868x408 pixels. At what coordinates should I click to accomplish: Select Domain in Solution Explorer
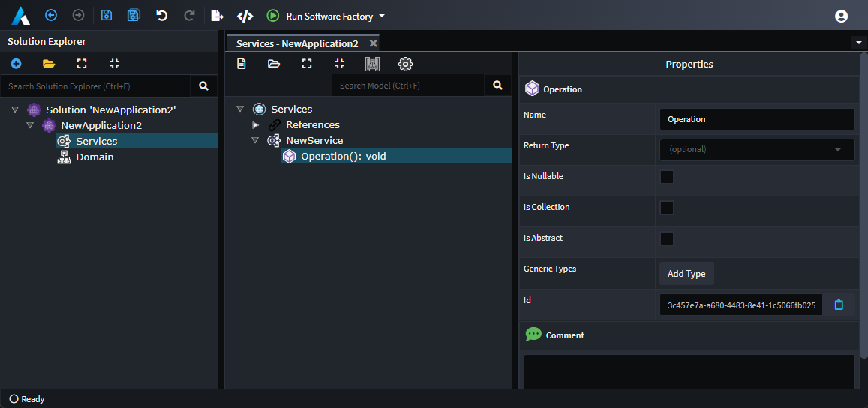point(95,157)
